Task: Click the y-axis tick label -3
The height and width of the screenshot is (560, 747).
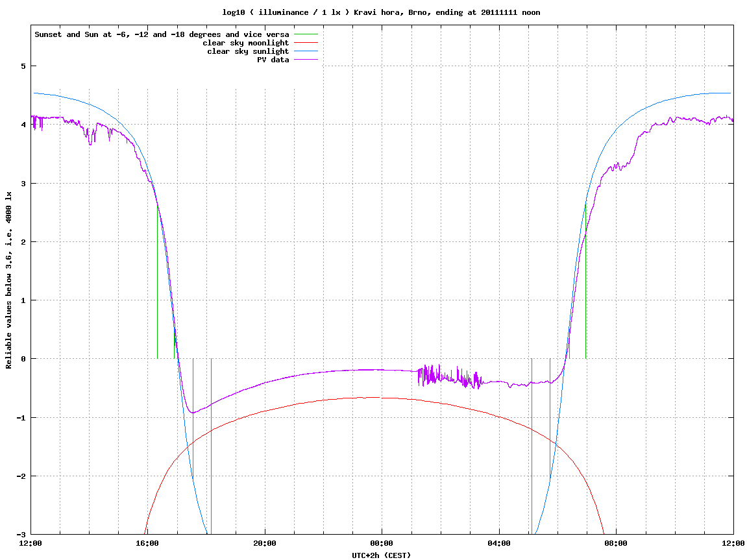Action: (x=21, y=535)
